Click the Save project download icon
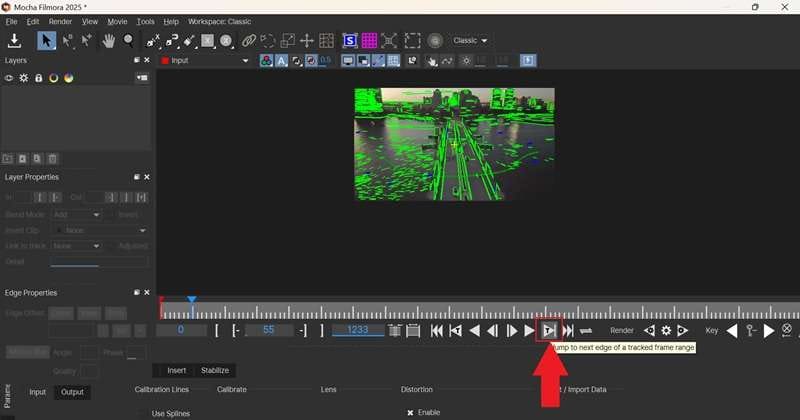800x420 pixels. click(x=14, y=40)
